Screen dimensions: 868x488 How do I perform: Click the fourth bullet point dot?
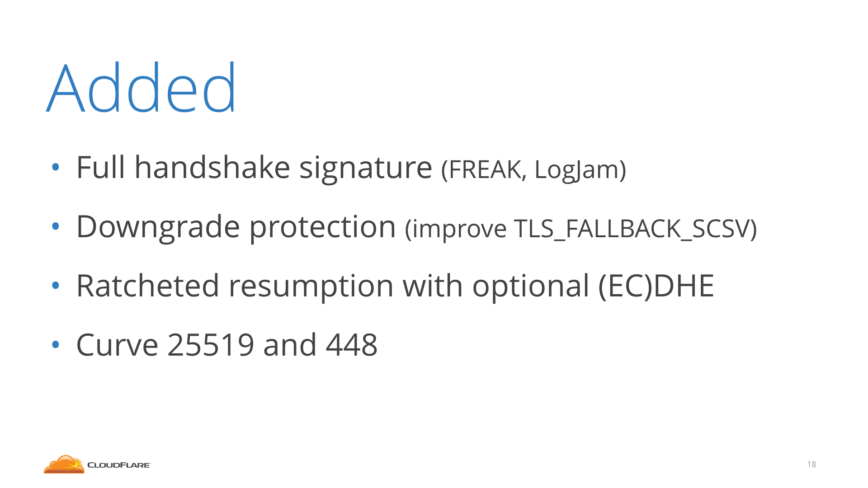click(x=56, y=345)
